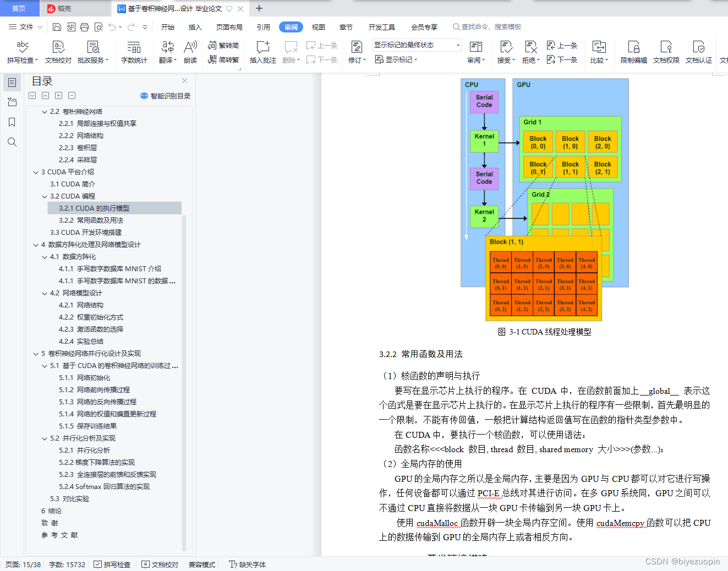
Task: Open 文档校对 document proofreading
Action: point(58,52)
